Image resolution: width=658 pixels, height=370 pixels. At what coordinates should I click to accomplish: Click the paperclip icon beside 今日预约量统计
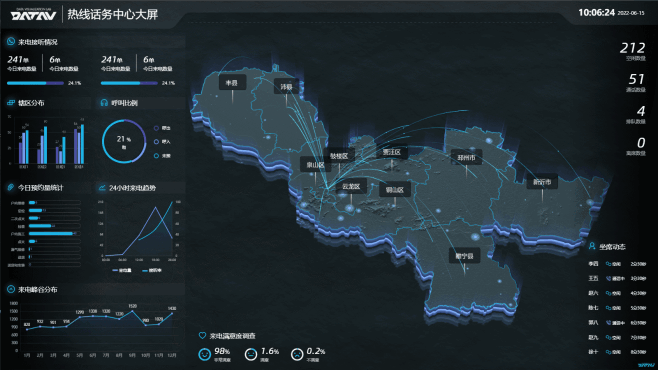[10, 188]
